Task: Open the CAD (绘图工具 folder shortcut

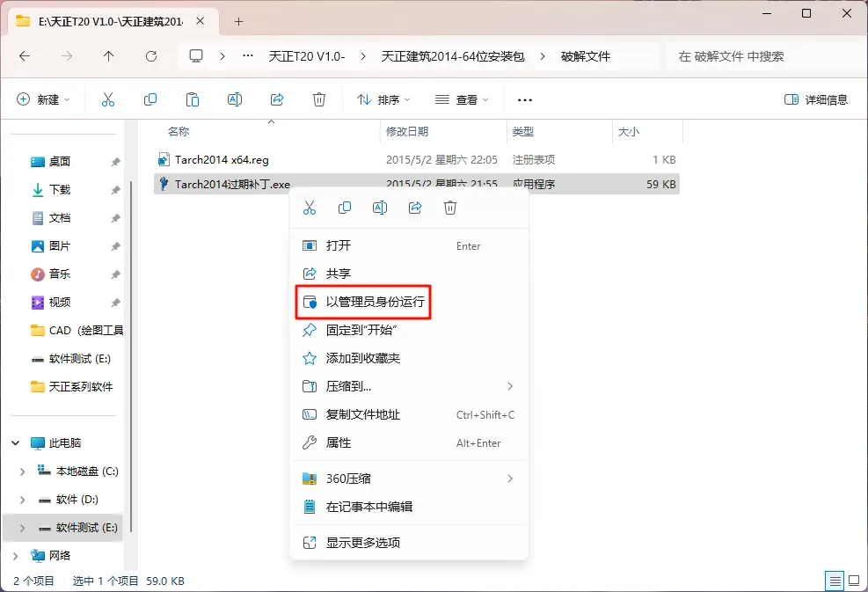Action: pos(77,330)
